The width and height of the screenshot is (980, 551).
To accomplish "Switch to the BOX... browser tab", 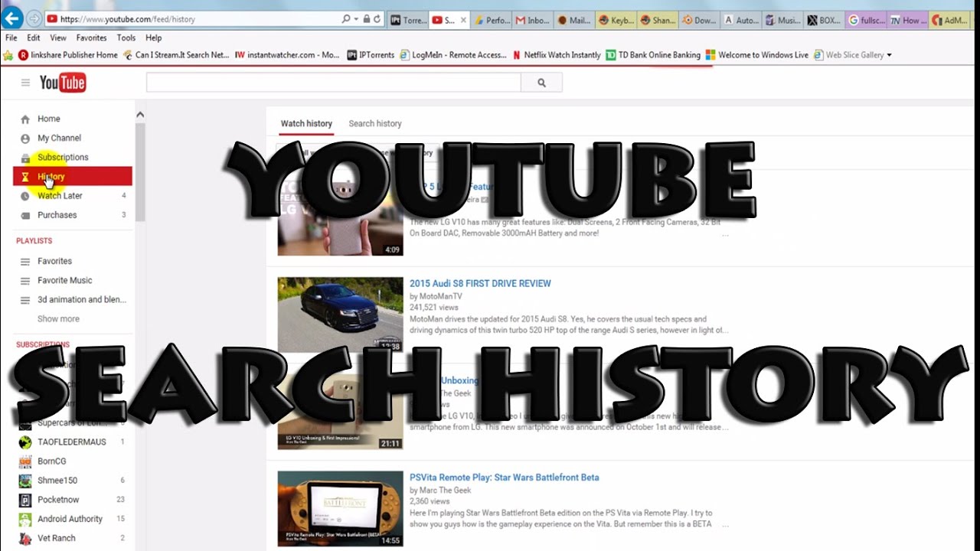I will click(x=824, y=21).
